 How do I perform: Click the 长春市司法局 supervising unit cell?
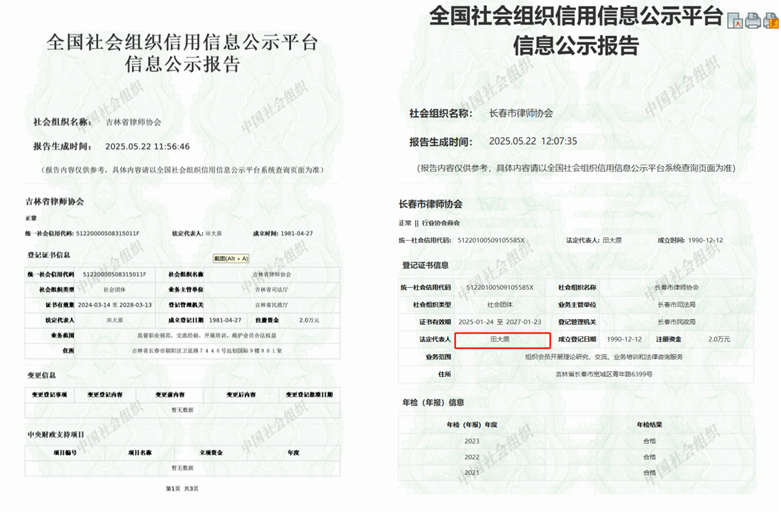click(x=675, y=305)
